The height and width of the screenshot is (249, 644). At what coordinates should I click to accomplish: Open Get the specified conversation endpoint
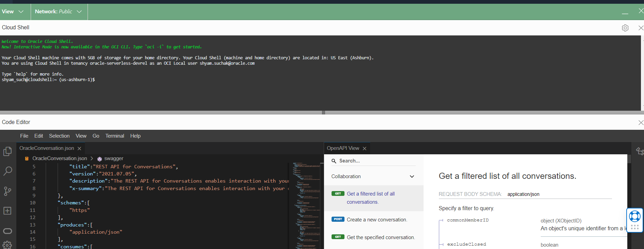[373, 237]
